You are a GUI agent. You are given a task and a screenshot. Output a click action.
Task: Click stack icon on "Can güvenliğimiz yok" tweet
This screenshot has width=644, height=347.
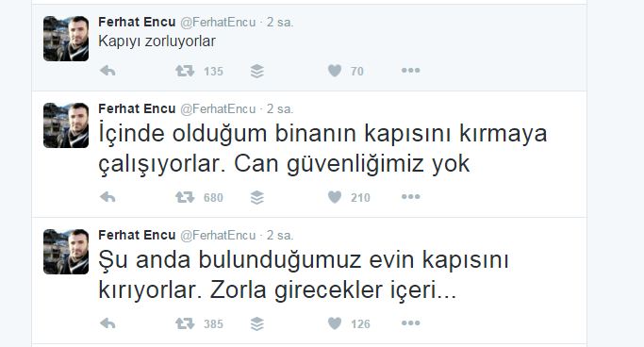[x=257, y=198]
